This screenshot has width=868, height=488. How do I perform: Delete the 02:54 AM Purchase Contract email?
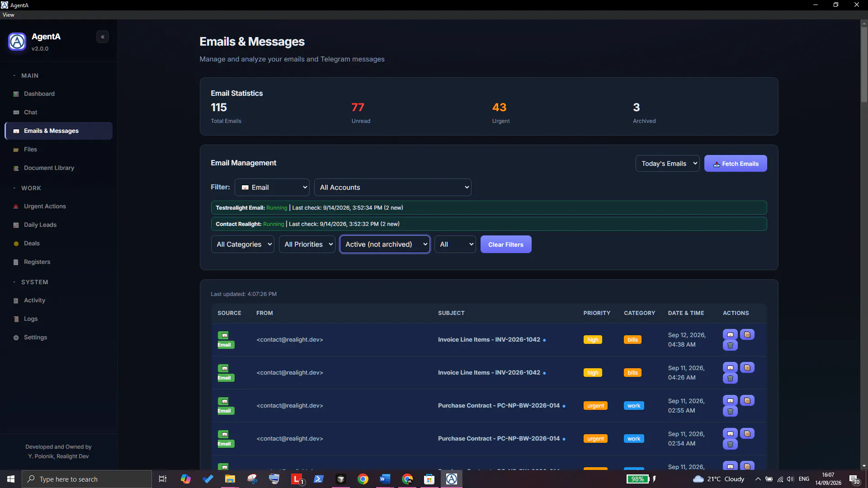[x=730, y=445]
